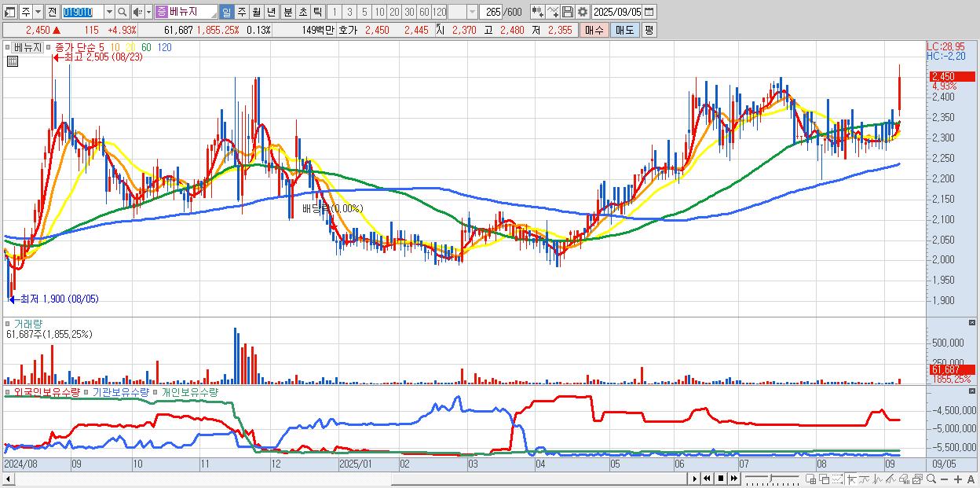Select the 주 weekly period tab
Screen dimensions: 980x488
pos(241,12)
